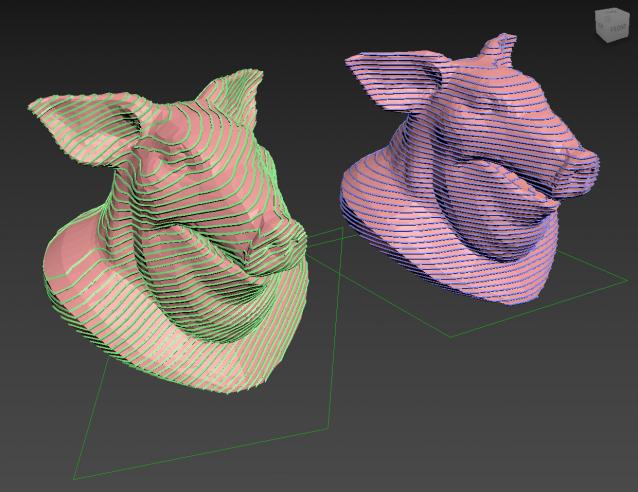Click the right-side face of the ViewCube
The width and height of the screenshot is (638, 492).
(x=621, y=30)
